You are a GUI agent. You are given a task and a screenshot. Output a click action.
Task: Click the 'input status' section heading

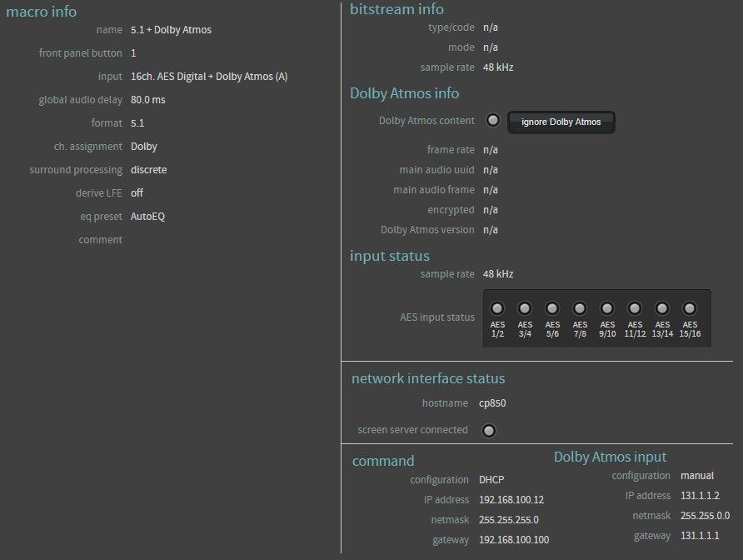click(x=390, y=256)
